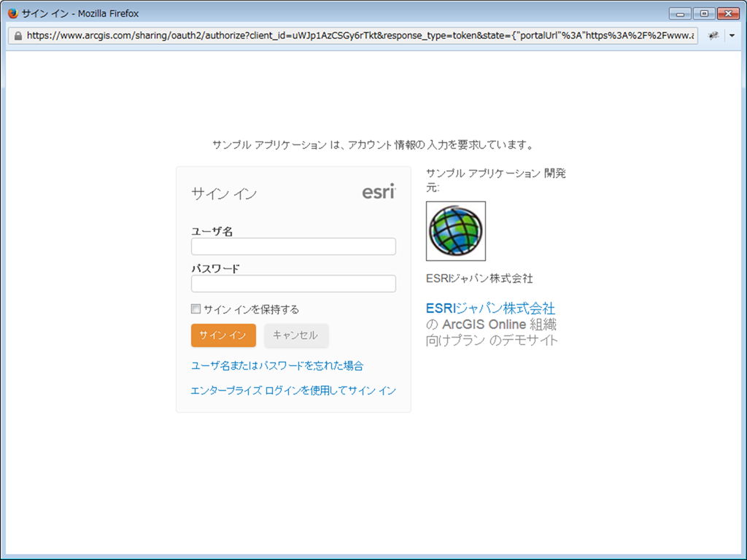Focus the ユーザ名 text input field
Image resolution: width=747 pixels, height=560 pixels.
pyautogui.click(x=293, y=246)
